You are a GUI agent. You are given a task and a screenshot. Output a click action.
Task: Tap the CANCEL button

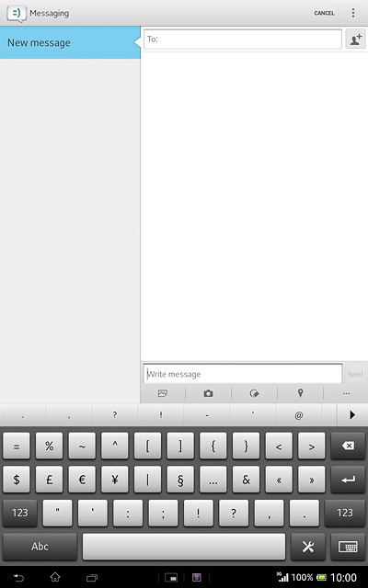(x=324, y=13)
